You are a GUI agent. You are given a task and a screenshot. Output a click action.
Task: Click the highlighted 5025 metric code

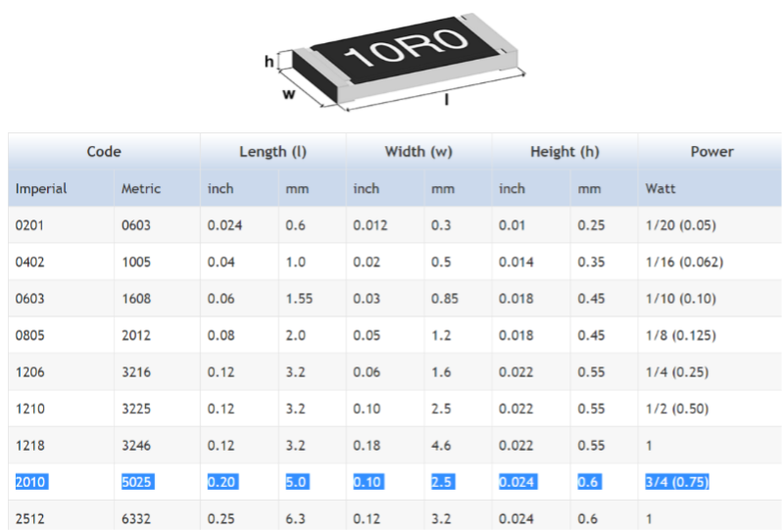coord(136,482)
